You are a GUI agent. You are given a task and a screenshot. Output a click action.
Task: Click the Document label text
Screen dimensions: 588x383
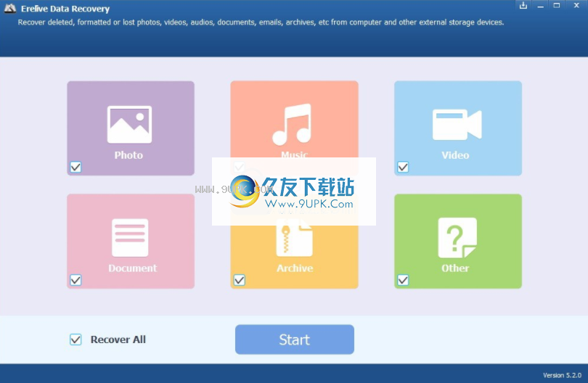coord(133,268)
